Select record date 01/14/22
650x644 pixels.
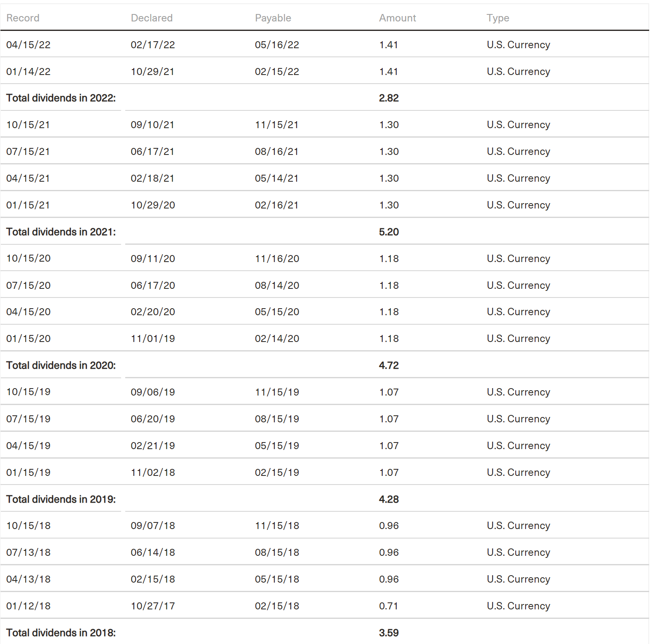28,72
